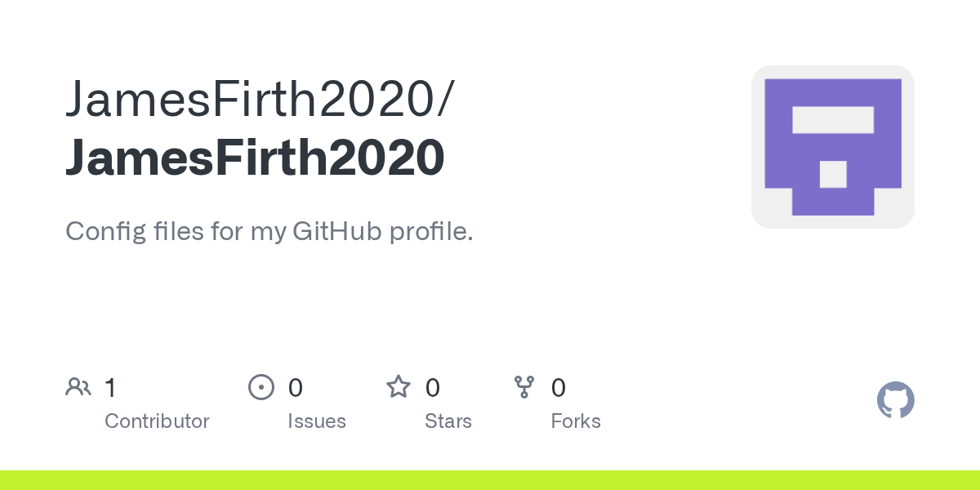Click the green language bar at bottom

click(x=490, y=480)
